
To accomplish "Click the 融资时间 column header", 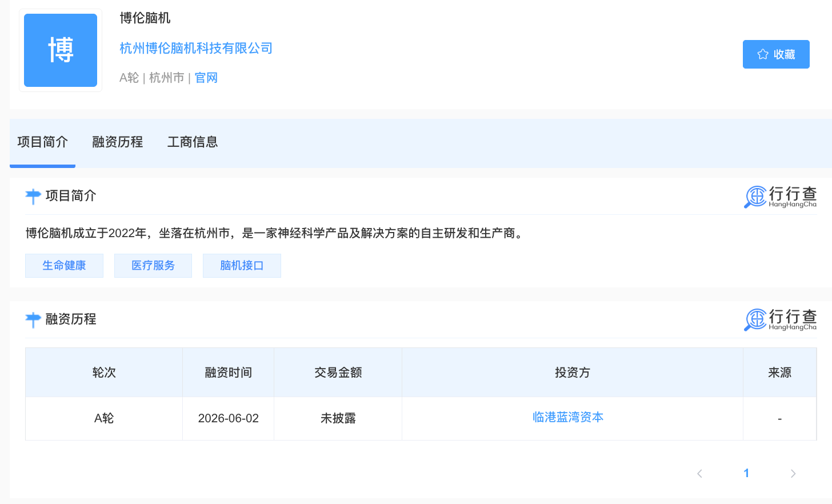I will pos(229,373).
